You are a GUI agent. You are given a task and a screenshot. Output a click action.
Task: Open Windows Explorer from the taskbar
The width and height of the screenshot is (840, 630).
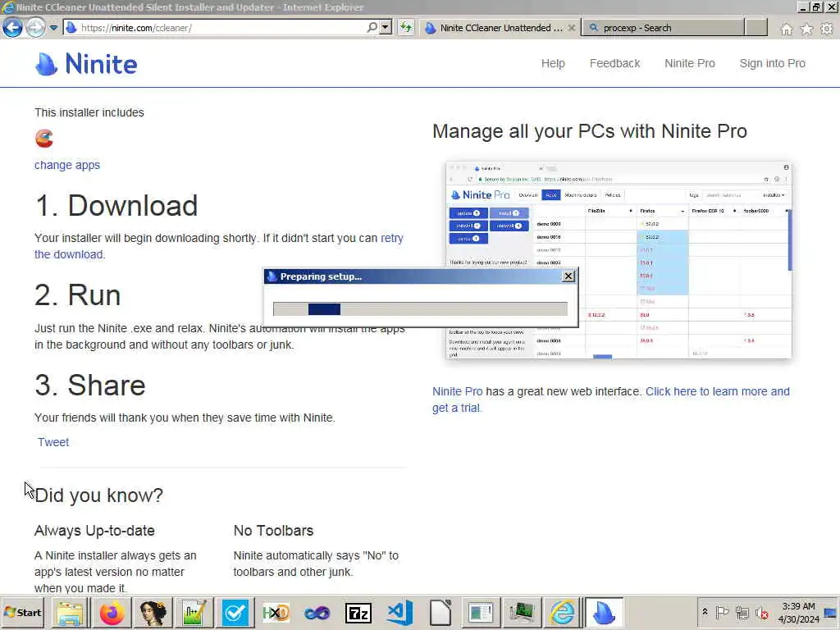coord(71,612)
